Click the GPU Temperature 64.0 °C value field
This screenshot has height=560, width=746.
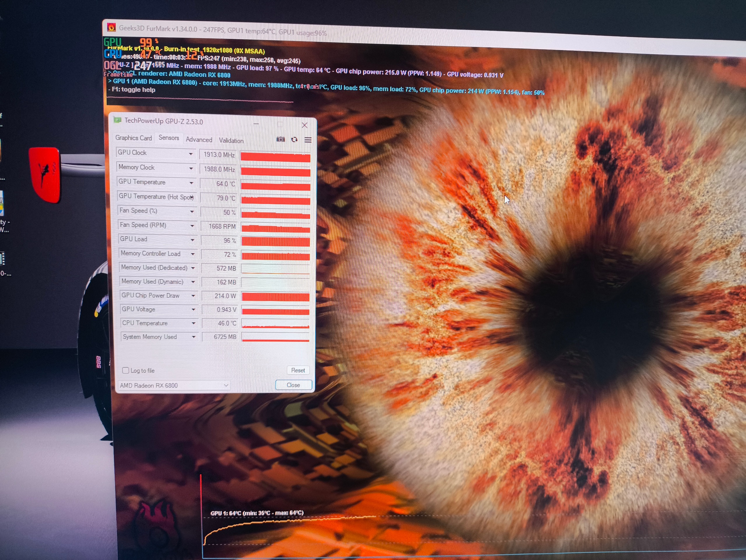[219, 184]
